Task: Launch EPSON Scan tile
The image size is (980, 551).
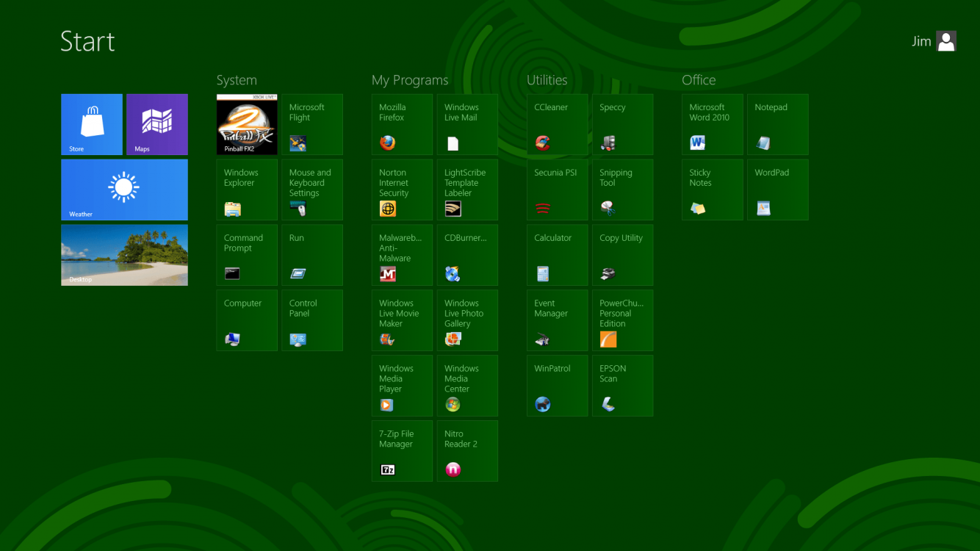Action: [x=622, y=386]
